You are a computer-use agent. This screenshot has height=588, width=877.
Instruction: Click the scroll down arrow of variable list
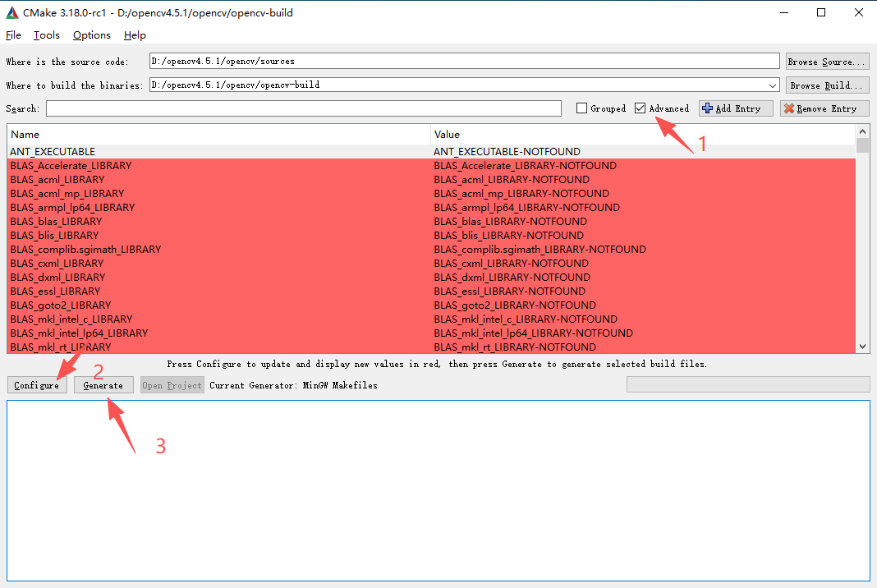coord(862,347)
